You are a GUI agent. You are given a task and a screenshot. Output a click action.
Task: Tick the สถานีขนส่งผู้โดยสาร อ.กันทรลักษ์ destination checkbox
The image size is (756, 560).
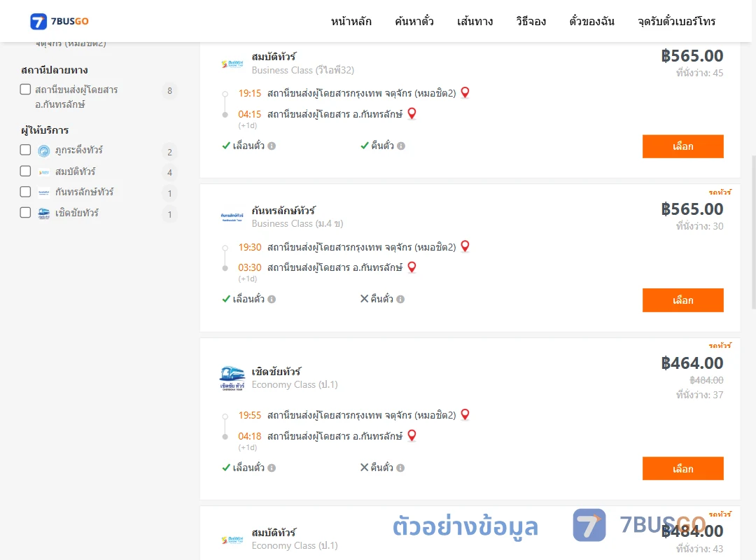(26, 89)
